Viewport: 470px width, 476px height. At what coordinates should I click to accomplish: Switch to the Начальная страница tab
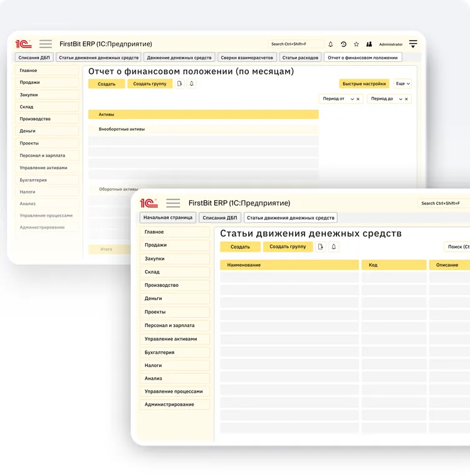point(168,217)
